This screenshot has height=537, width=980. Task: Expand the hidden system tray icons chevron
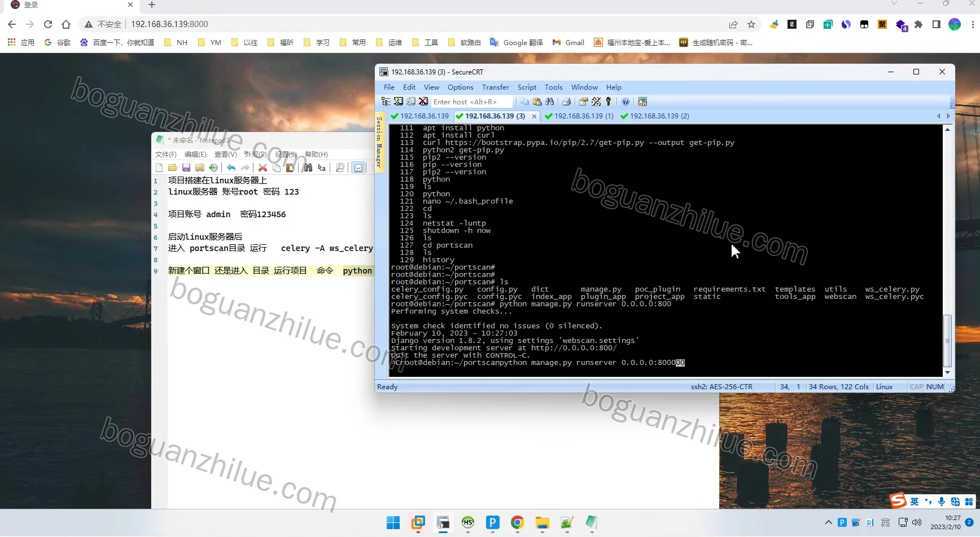pos(828,522)
